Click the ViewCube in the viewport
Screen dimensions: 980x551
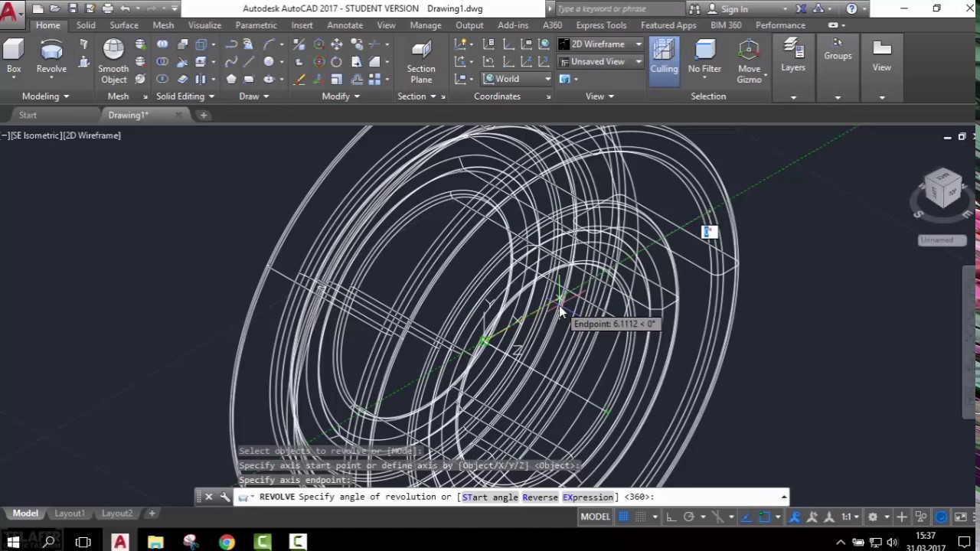(x=942, y=188)
